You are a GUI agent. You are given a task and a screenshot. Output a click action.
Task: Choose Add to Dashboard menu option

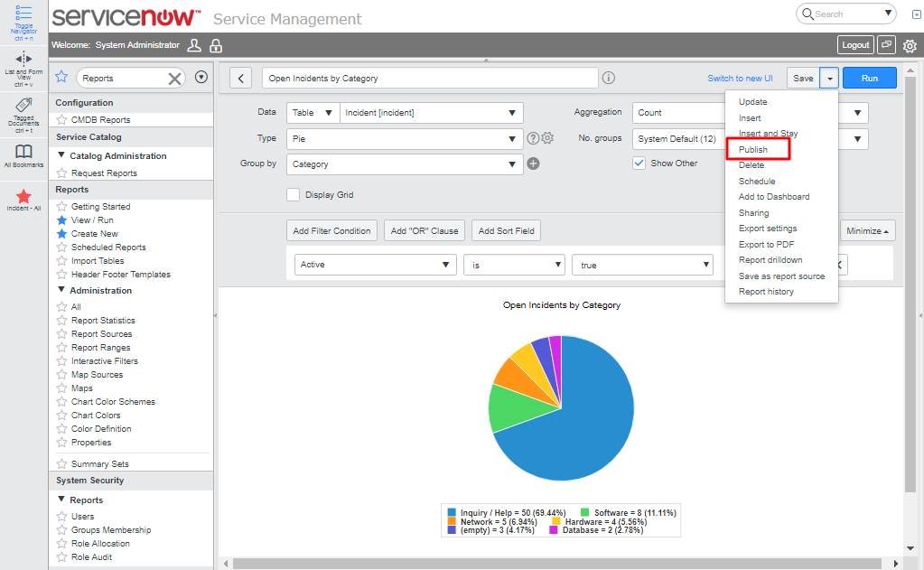click(774, 197)
